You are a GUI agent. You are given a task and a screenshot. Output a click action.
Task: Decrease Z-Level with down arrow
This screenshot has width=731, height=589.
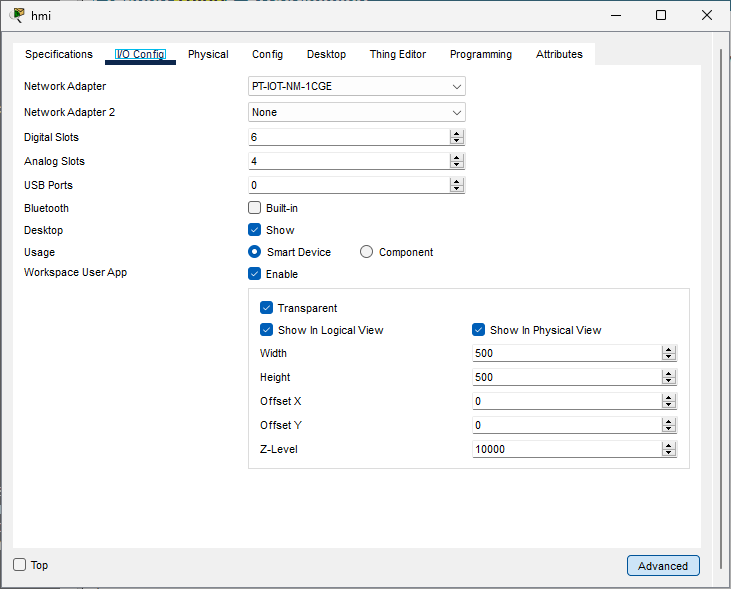coord(669,453)
